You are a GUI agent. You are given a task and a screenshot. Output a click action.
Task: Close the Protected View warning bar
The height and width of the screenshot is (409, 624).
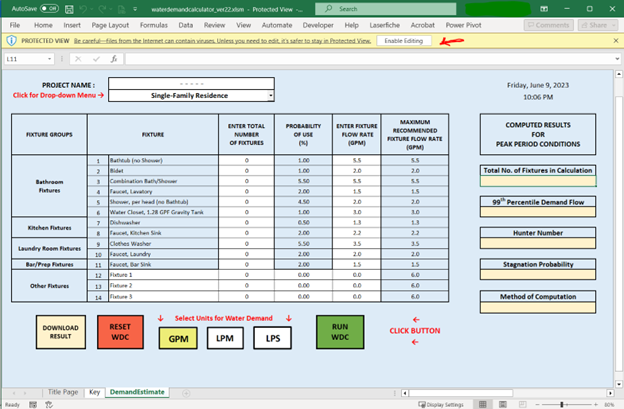pos(615,40)
